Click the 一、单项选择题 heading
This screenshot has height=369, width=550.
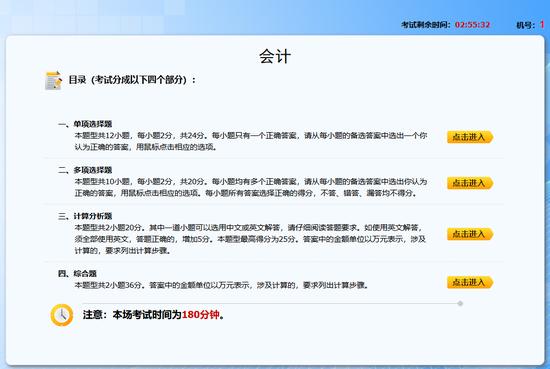(x=85, y=124)
